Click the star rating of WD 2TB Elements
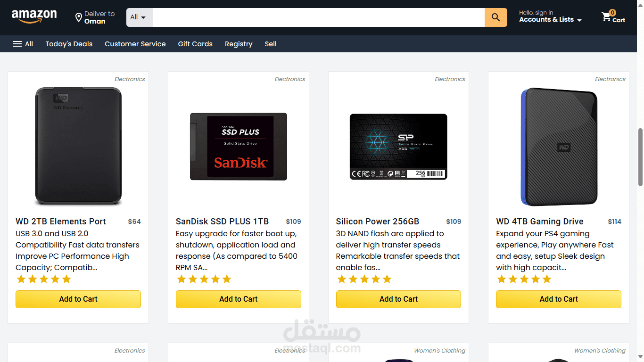This screenshot has height=362, width=644. 44,279
